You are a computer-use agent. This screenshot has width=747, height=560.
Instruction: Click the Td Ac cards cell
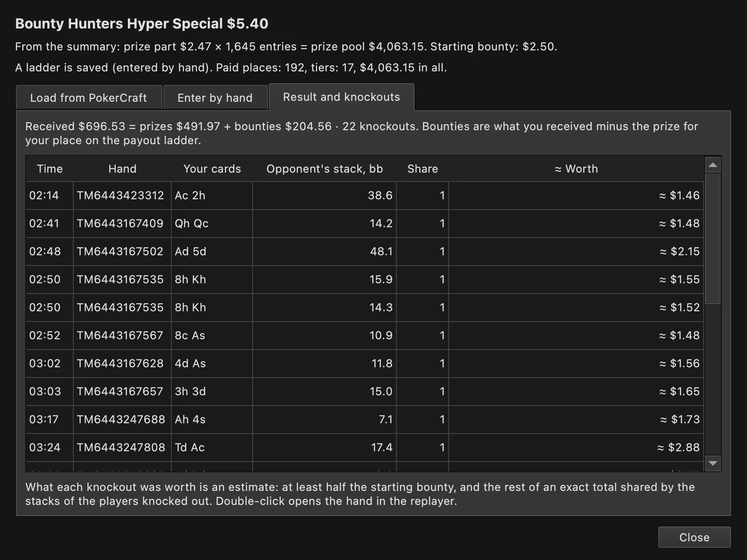click(x=212, y=448)
